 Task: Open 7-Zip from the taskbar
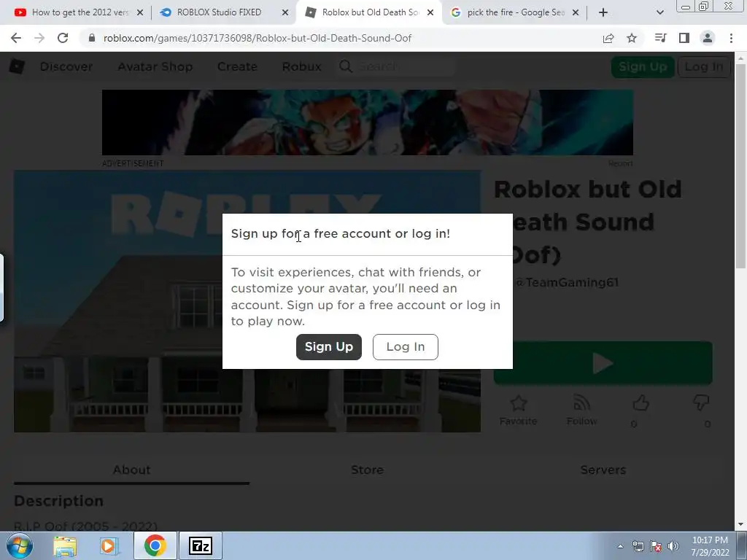point(200,545)
